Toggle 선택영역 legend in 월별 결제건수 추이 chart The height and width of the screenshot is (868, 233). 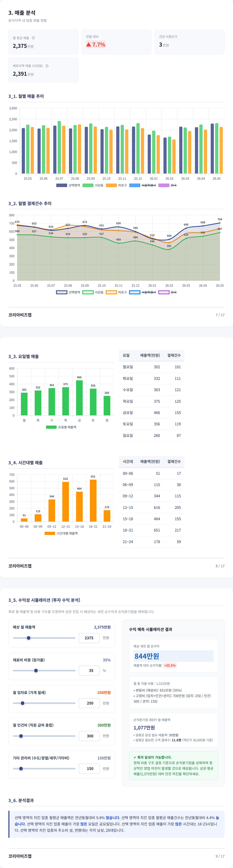[x=68, y=292]
